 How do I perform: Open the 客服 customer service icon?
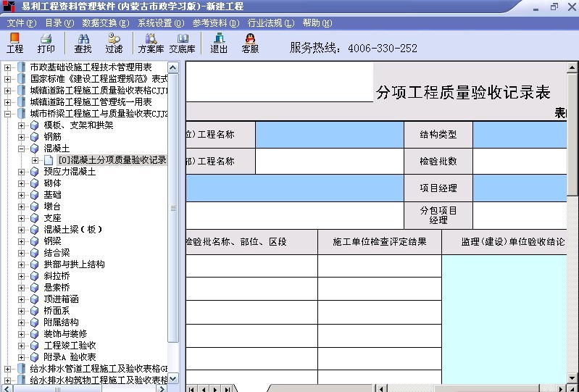coord(250,43)
